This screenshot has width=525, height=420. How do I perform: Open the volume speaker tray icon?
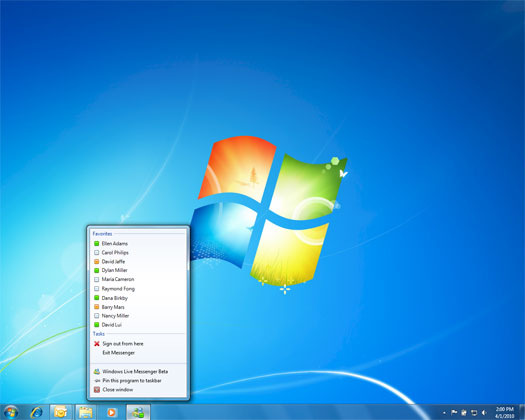click(484, 413)
